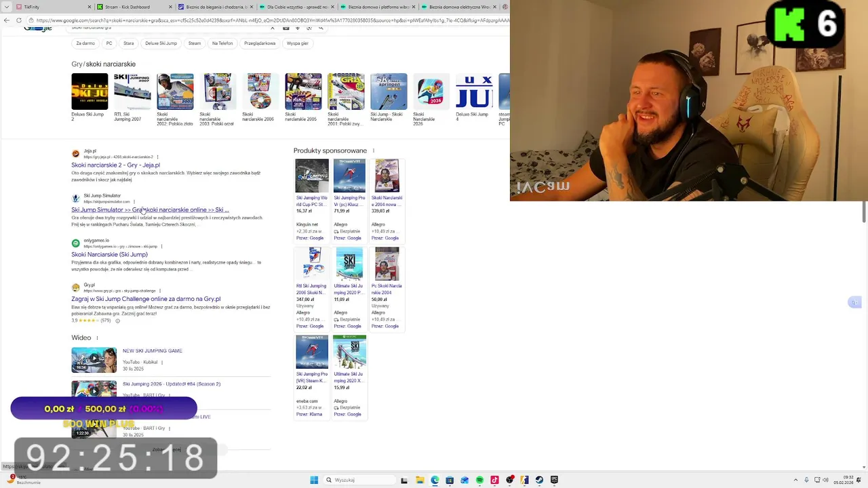Open options next to Wideo heading
This screenshot has height=488, width=868.
(97, 338)
